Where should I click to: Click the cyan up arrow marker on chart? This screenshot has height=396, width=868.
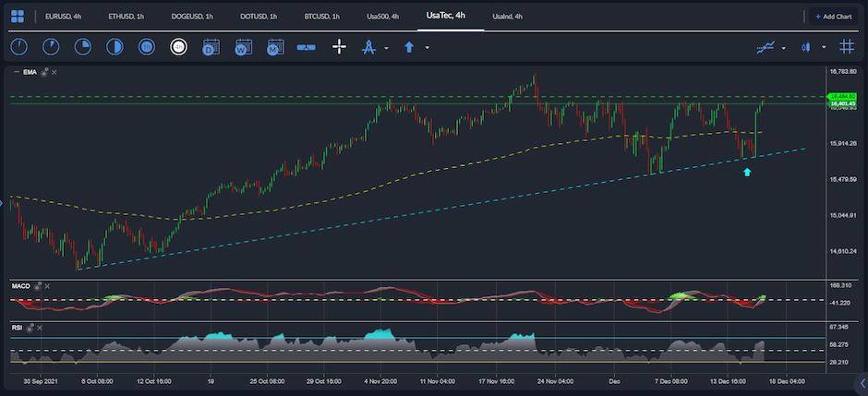click(747, 172)
